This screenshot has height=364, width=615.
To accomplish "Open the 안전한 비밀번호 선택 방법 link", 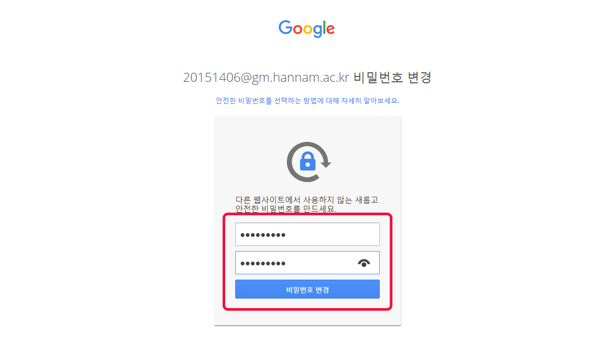I will [x=307, y=100].
